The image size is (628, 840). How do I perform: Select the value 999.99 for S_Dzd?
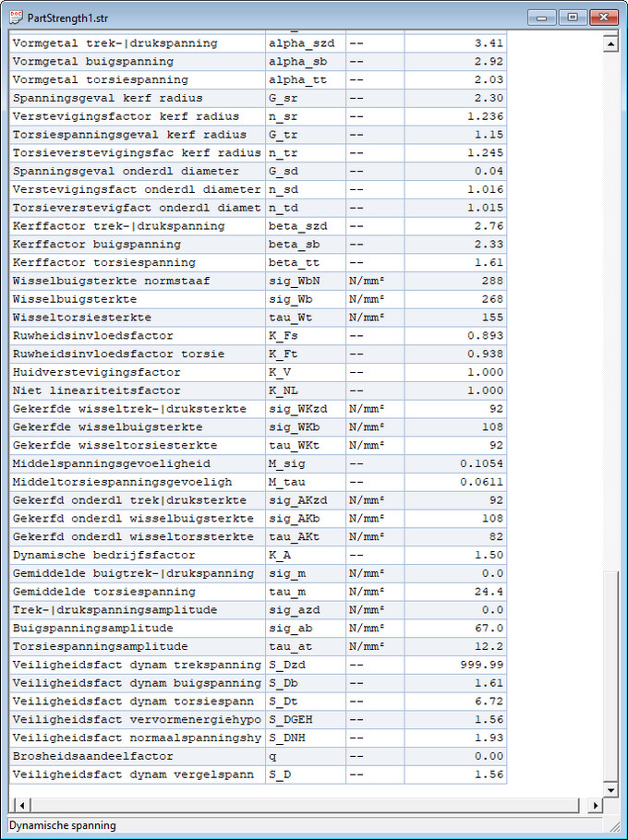[x=481, y=665]
